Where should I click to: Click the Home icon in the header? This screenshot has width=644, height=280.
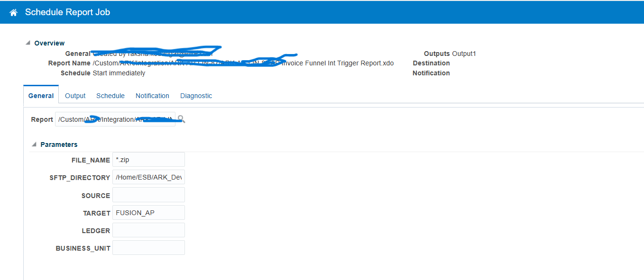pos(13,12)
